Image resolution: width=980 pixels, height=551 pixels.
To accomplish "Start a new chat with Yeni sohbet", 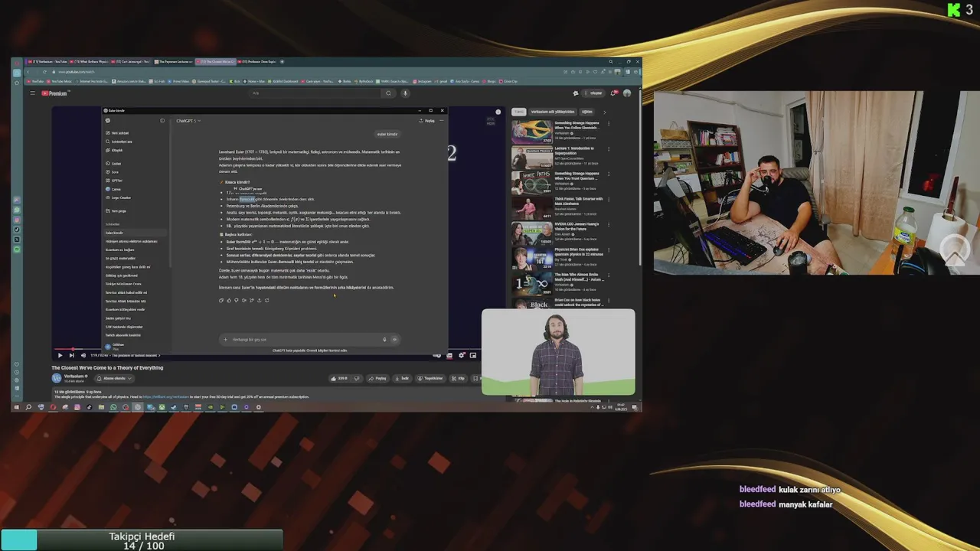I will [x=119, y=133].
